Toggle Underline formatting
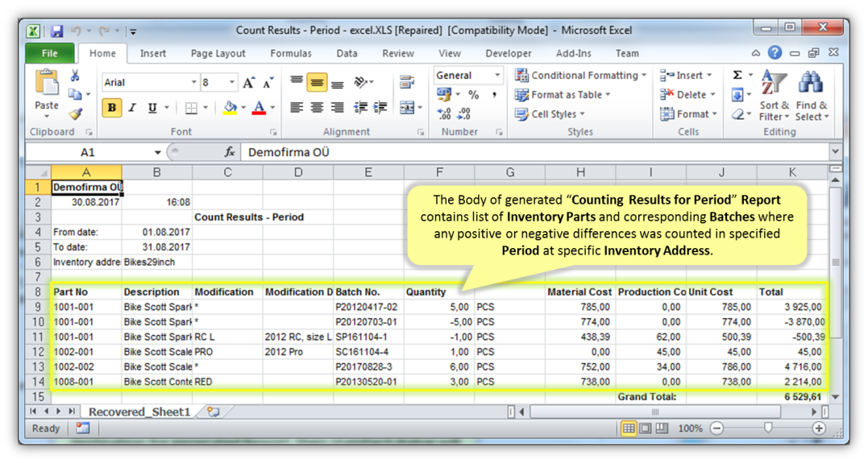 [152, 108]
